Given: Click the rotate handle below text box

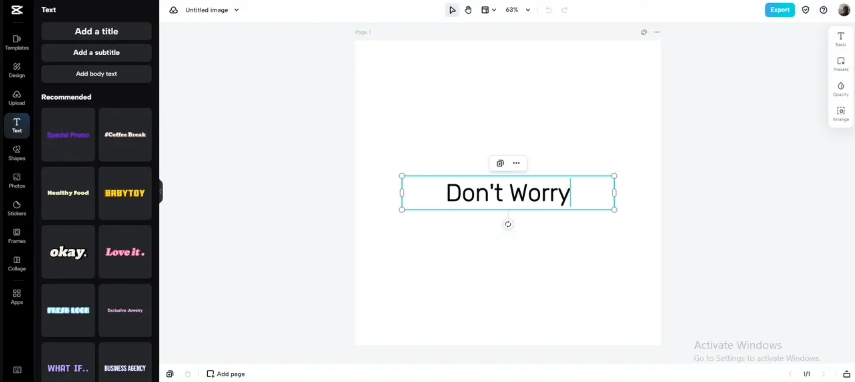Looking at the screenshot, I should pyautogui.click(x=508, y=224).
